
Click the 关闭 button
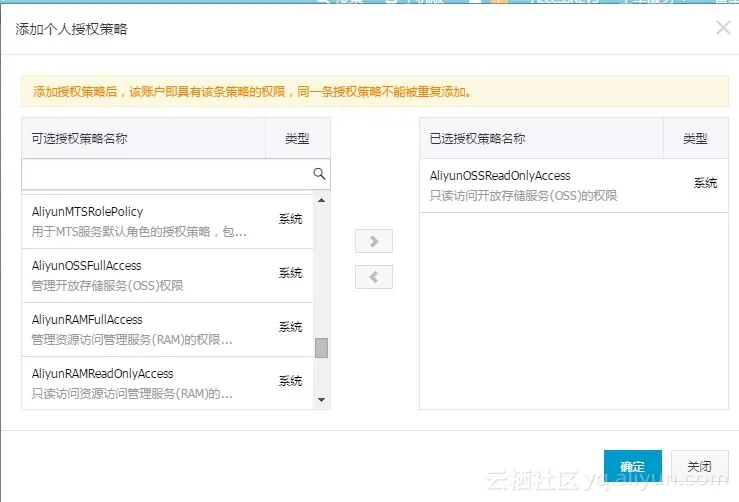[699, 466]
